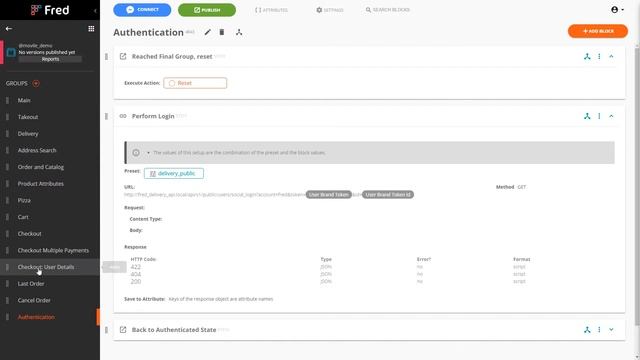Screen dimensions: 640x360
Task: Click the Publish button
Action: pos(207,10)
